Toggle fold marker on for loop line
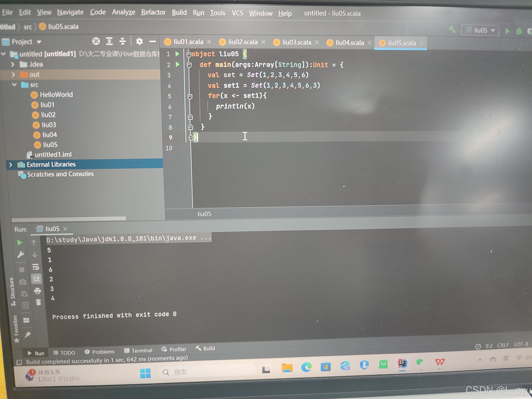Screen dimensions: 532x399 coord(190,96)
